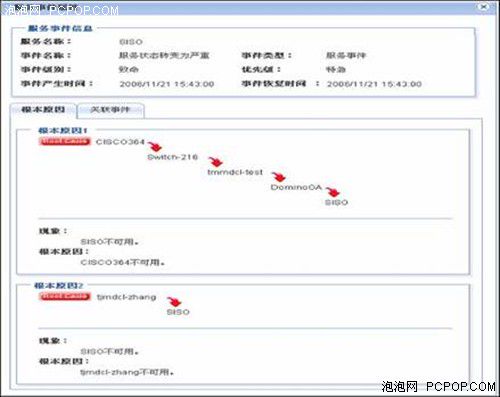The height and width of the screenshot is (397, 500).
Task: Click the Switch-216 node
Action: [172, 157]
